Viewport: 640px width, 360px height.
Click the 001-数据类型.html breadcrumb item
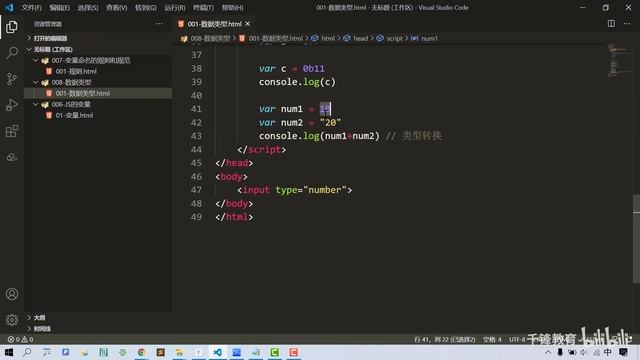(x=276, y=38)
